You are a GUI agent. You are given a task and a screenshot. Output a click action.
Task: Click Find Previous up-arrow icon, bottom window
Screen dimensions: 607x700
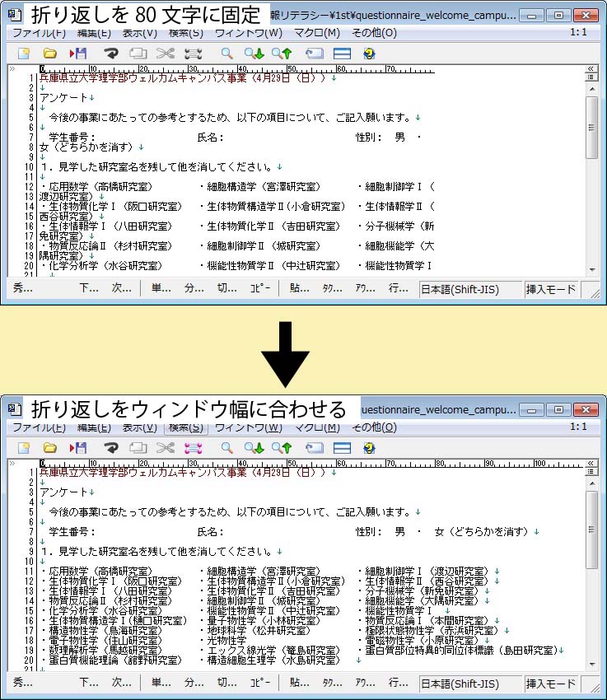[282, 448]
